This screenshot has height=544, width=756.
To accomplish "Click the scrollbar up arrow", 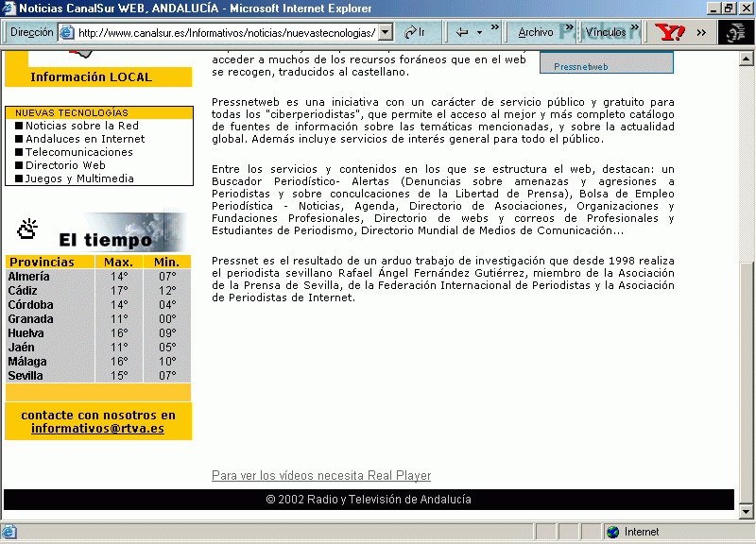I will coord(746,59).
